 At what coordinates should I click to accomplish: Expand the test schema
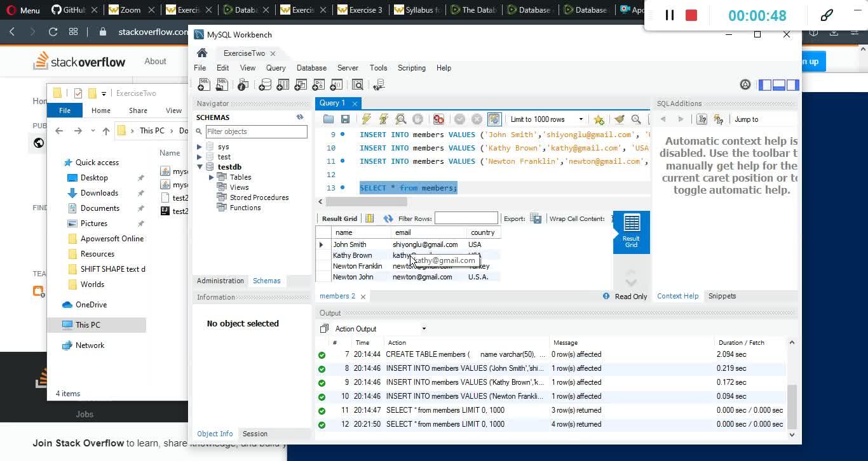200,157
